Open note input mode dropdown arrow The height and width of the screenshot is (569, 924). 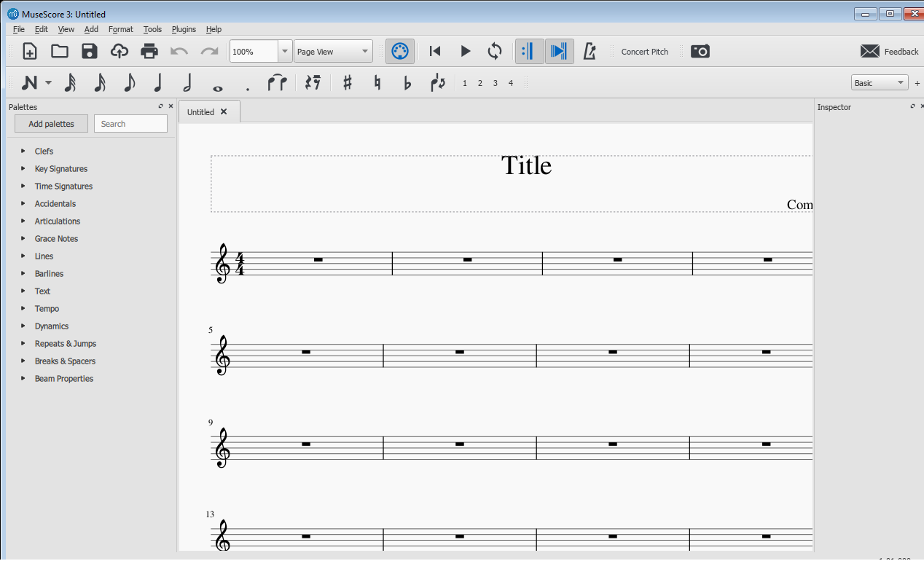coord(48,83)
